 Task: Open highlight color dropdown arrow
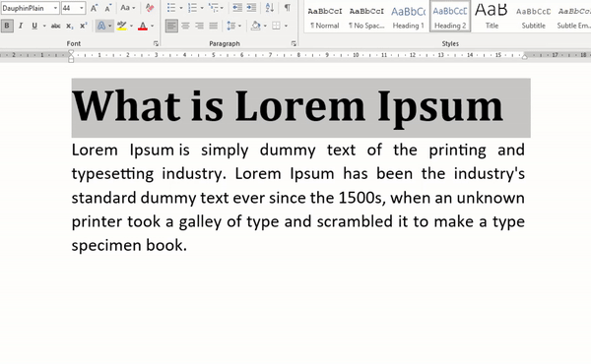click(131, 26)
